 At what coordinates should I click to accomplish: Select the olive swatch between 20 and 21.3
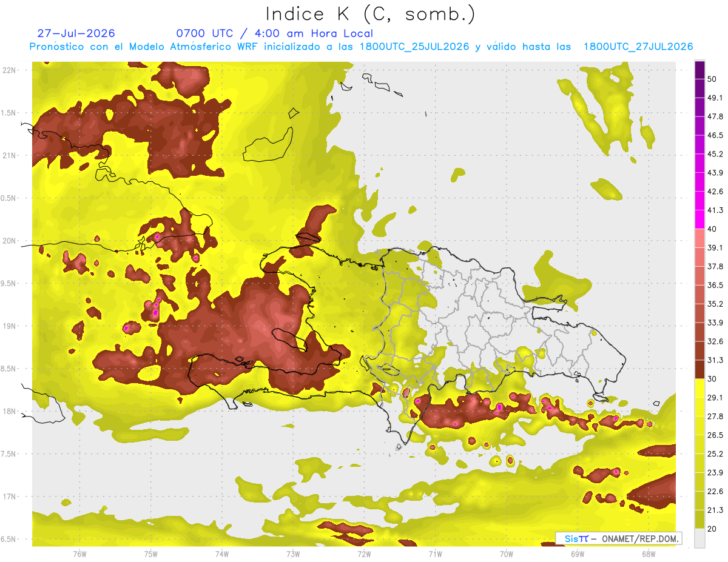pyautogui.click(x=699, y=519)
